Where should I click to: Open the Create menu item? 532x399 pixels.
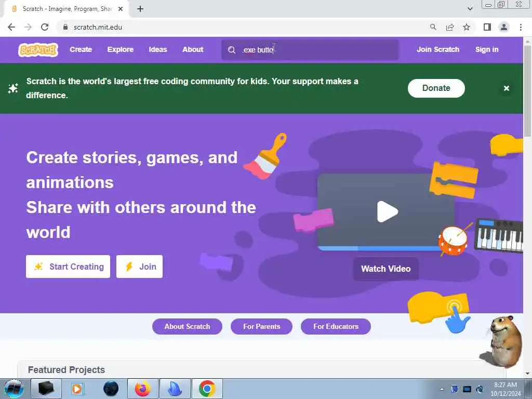tap(81, 49)
